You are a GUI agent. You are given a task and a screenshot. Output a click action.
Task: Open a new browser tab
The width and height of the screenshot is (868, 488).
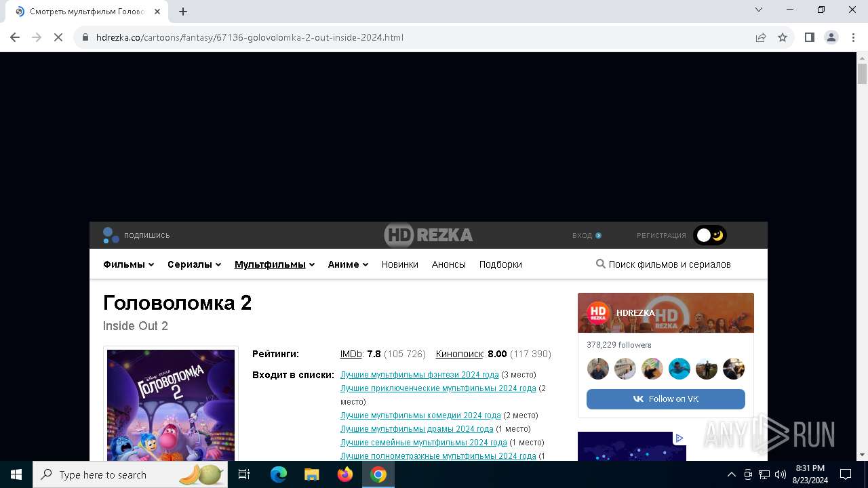(183, 12)
